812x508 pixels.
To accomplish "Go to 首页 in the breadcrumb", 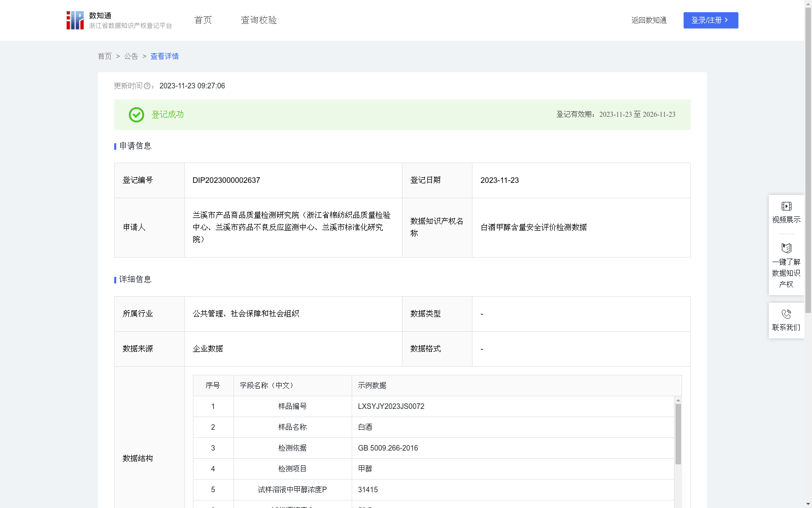I will point(105,56).
